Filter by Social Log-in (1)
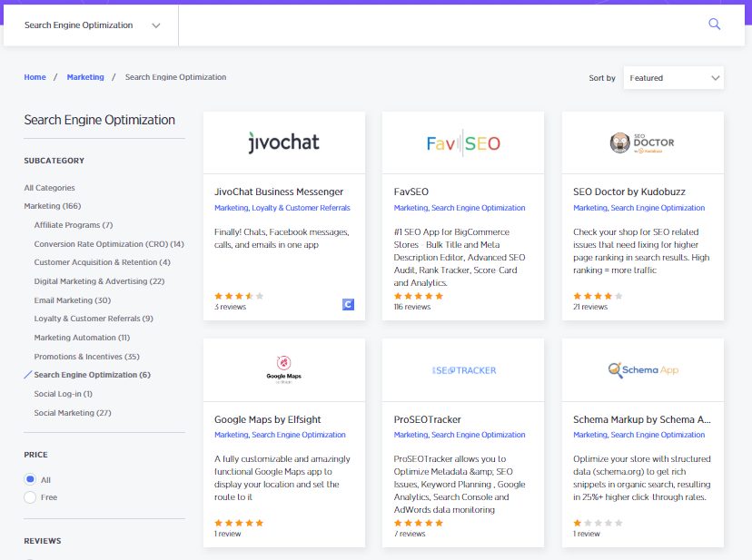The image size is (752, 560). click(64, 394)
